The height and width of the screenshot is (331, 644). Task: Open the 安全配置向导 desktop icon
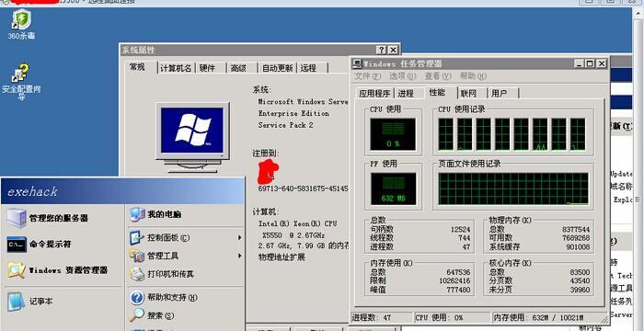[x=21, y=82]
